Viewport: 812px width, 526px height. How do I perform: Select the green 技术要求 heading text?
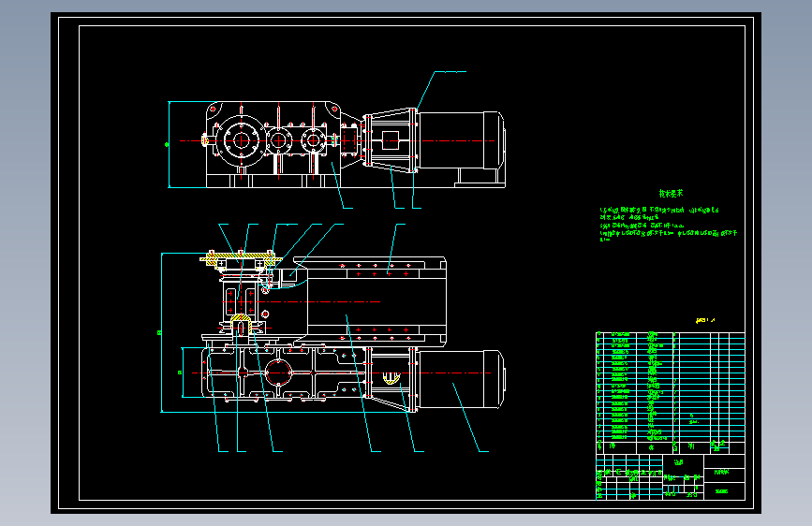point(671,194)
